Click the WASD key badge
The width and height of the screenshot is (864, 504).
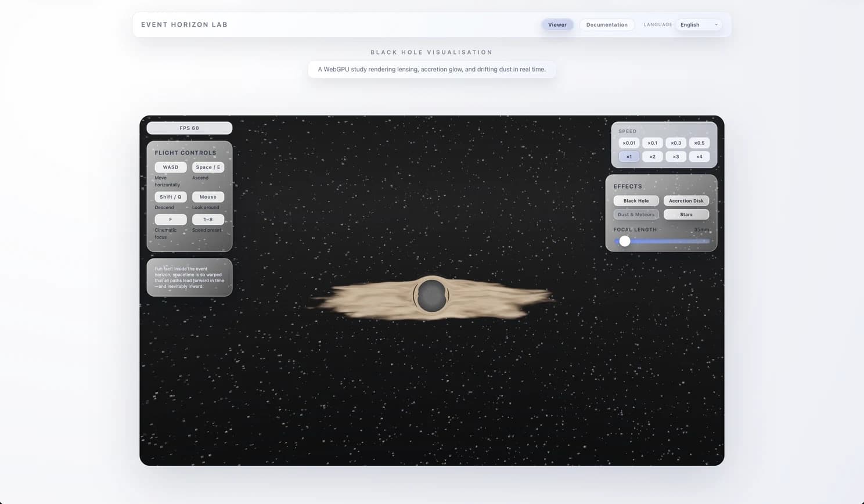171,167
